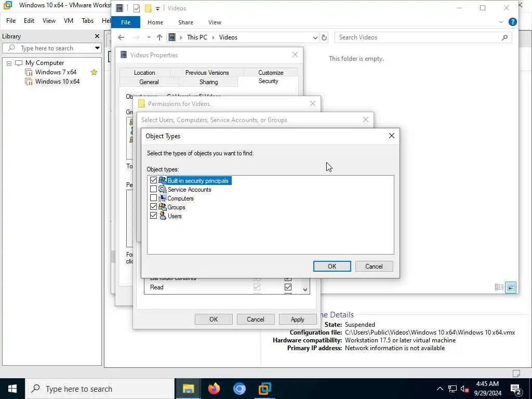The image size is (532, 399).
Task: Show hidden system tray icons
Action: 440,389
